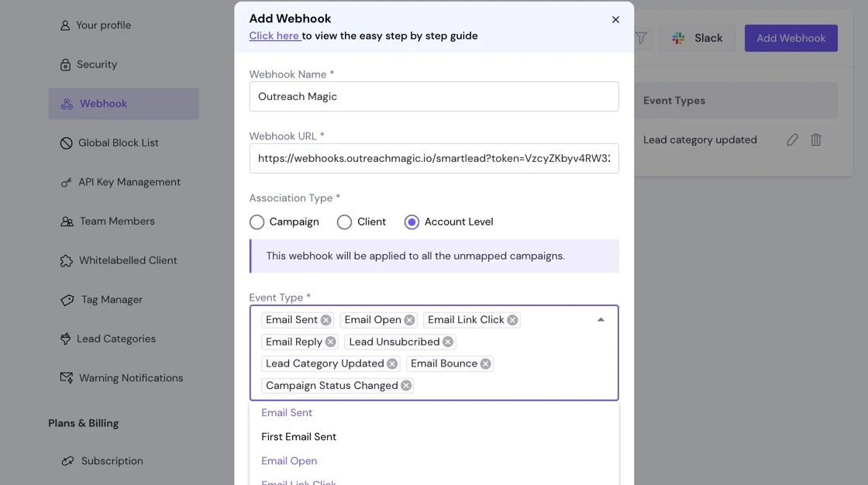Viewport: 868px width, 485px height.
Task: Remove the Email Bounce event chip
Action: pos(486,363)
